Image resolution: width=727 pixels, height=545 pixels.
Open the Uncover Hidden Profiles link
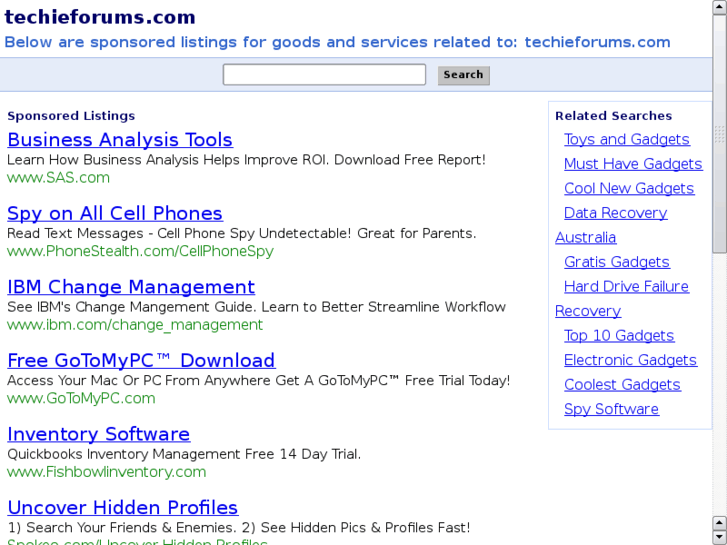(123, 507)
